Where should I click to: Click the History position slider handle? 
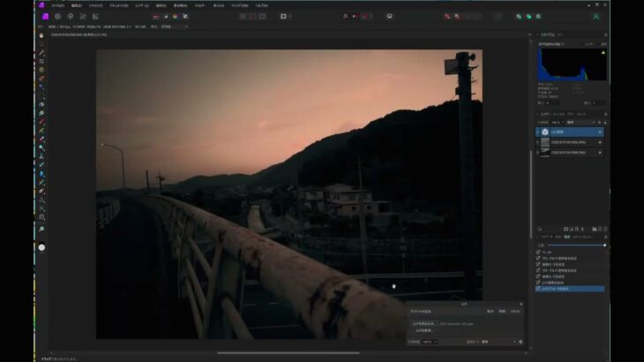coord(604,245)
